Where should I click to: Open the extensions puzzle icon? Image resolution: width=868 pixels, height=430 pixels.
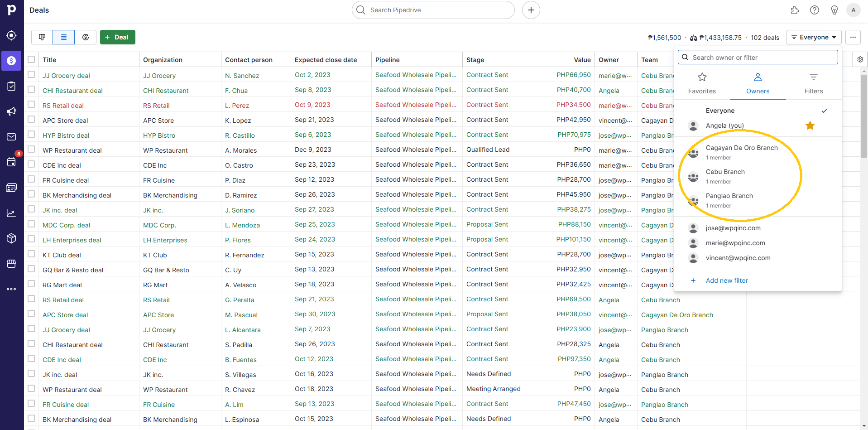pos(795,10)
